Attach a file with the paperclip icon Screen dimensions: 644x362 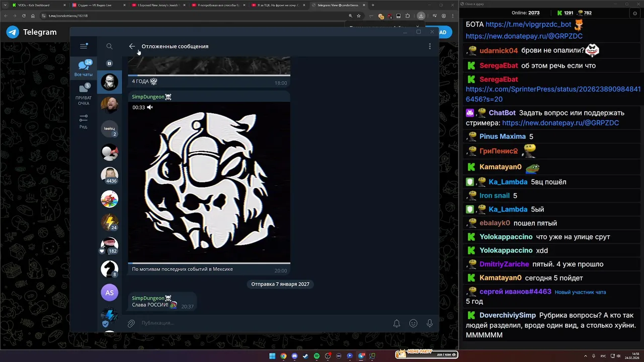tap(131, 323)
